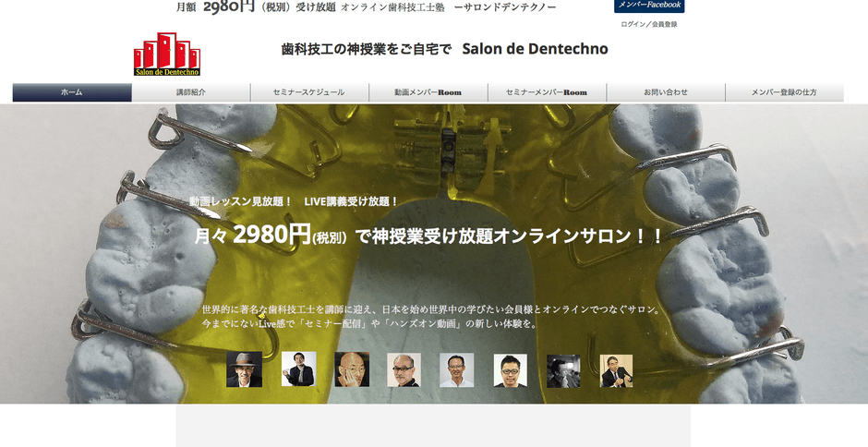The width and height of the screenshot is (868, 447).
Task: Click sixth instructor photo, glasses and black shirt
Action: pos(511,370)
